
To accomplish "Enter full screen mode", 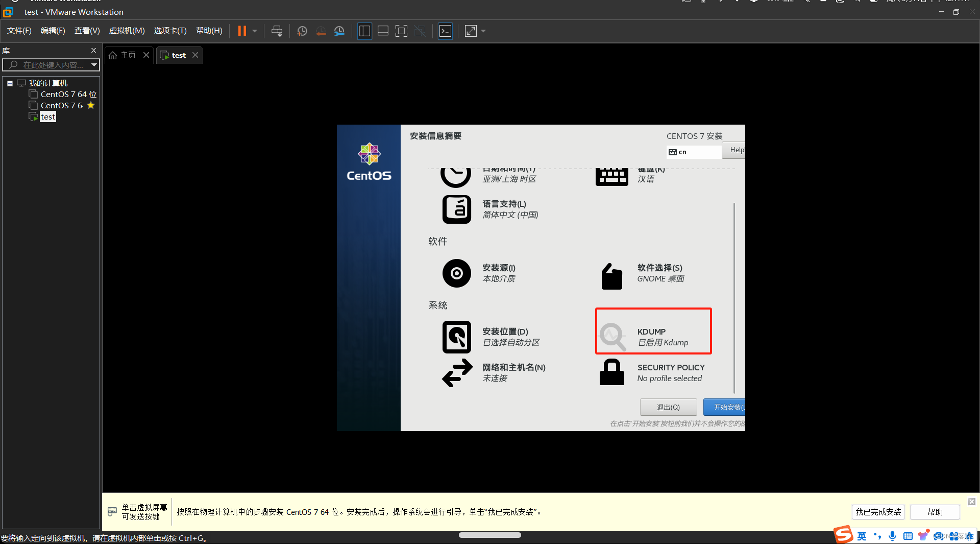I will click(401, 31).
